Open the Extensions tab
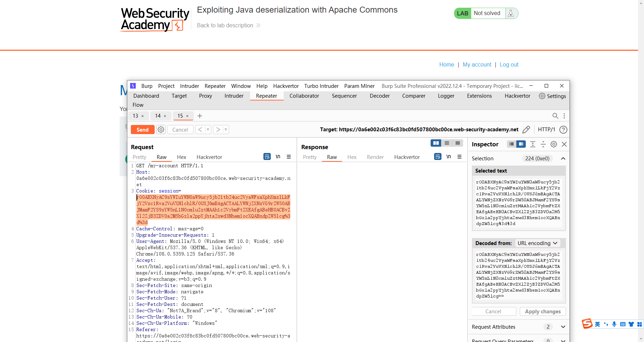Image resolution: width=644 pixels, height=342 pixels. (479, 96)
